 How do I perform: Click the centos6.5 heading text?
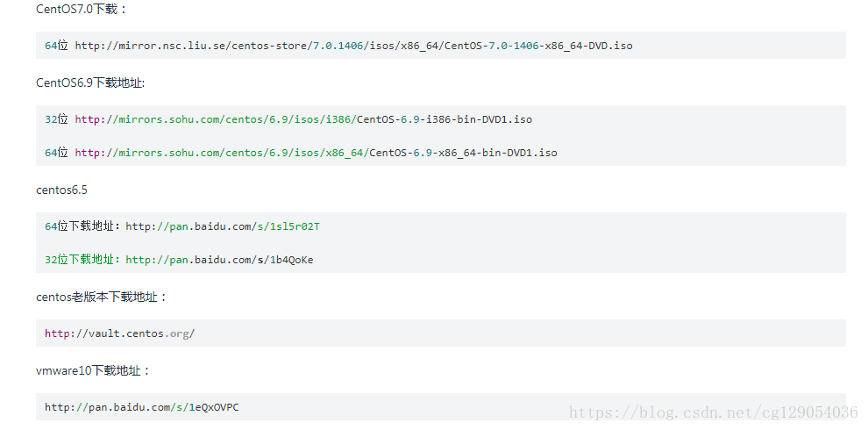(61, 190)
